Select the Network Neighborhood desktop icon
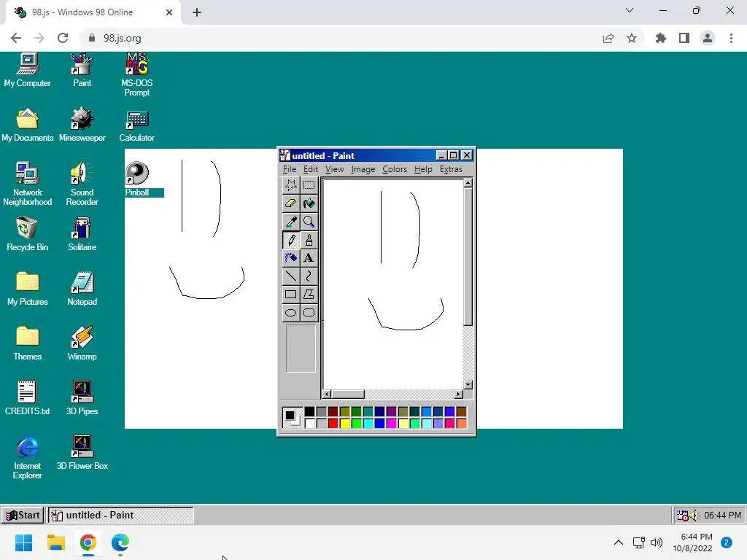This screenshot has width=747, height=560. 27,184
